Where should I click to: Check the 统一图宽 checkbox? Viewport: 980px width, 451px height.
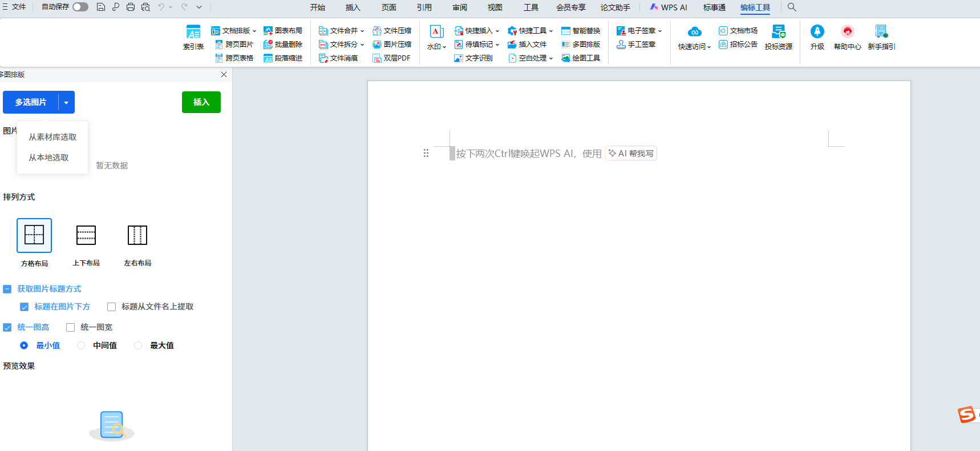click(x=71, y=328)
